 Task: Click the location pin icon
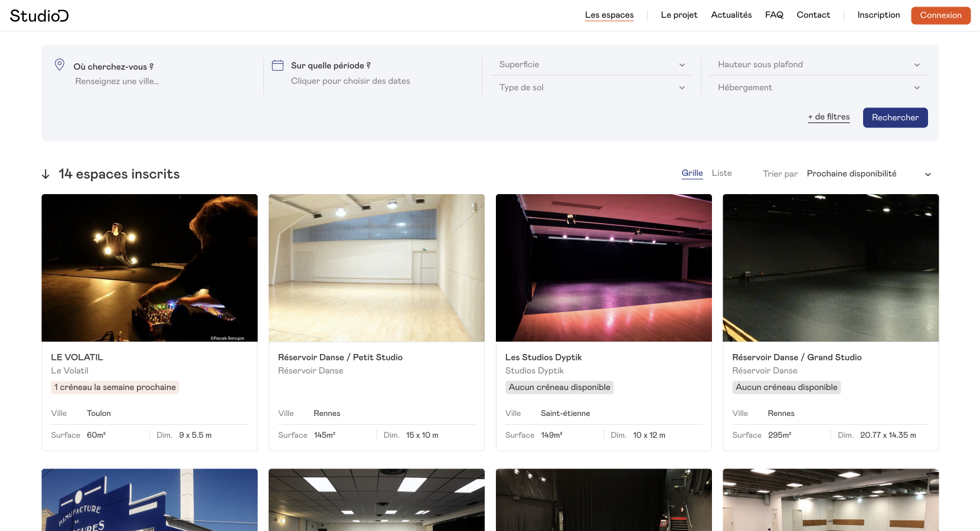[60, 64]
